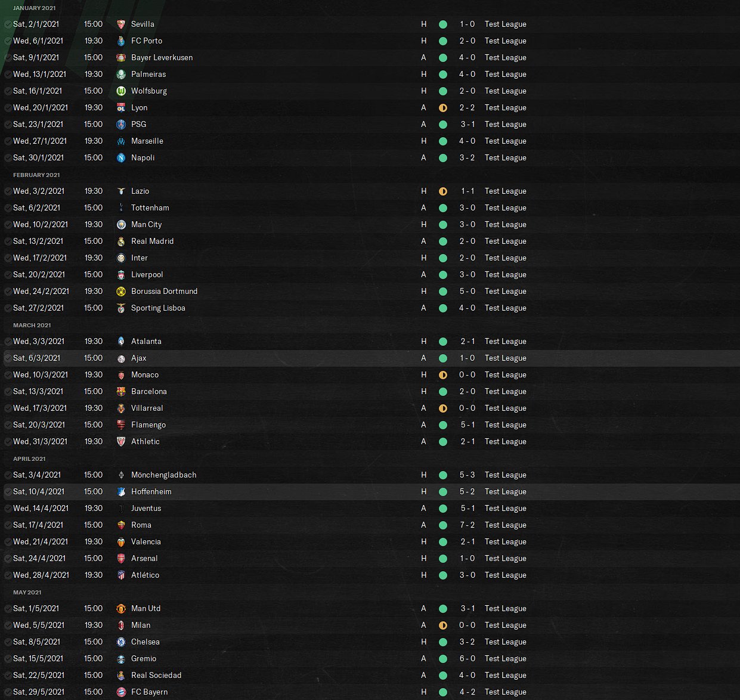Viewport: 740px width, 700px height.
Task: Toggle the checkmark beside Sat, 6/3/2021
Action: click(x=8, y=358)
